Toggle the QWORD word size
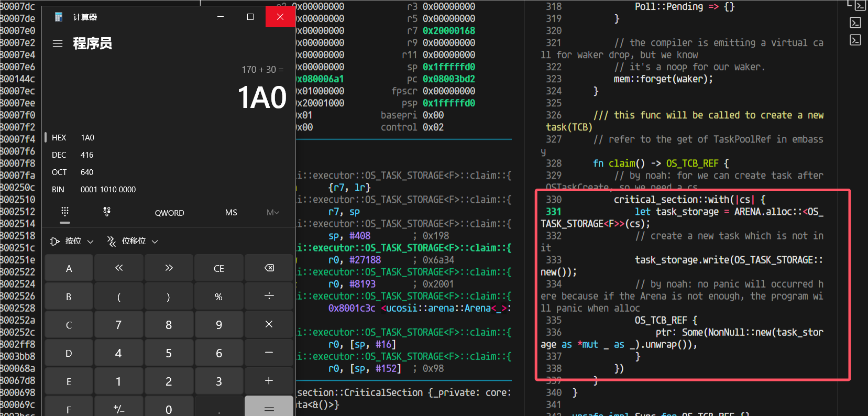 (169, 213)
